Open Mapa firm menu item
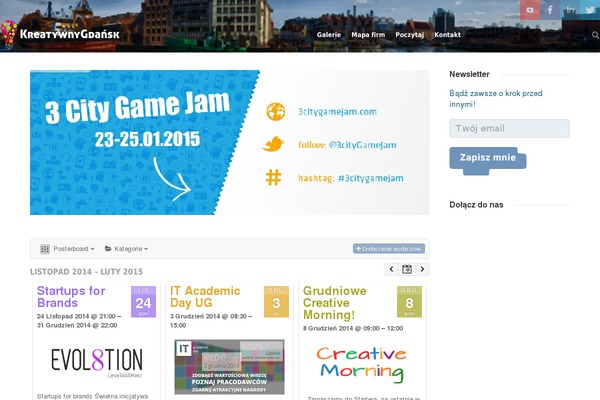 point(368,35)
